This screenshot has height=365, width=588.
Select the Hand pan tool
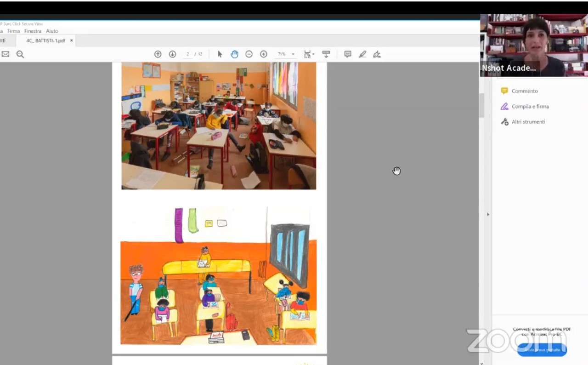tap(234, 54)
